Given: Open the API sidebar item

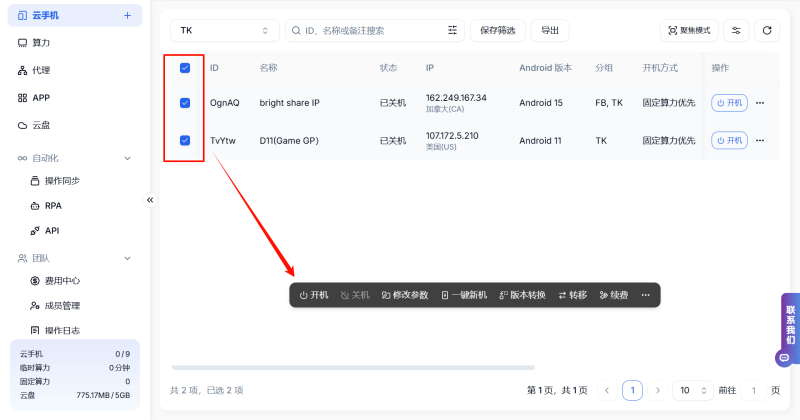Looking at the screenshot, I should pyautogui.click(x=45, y=231).
